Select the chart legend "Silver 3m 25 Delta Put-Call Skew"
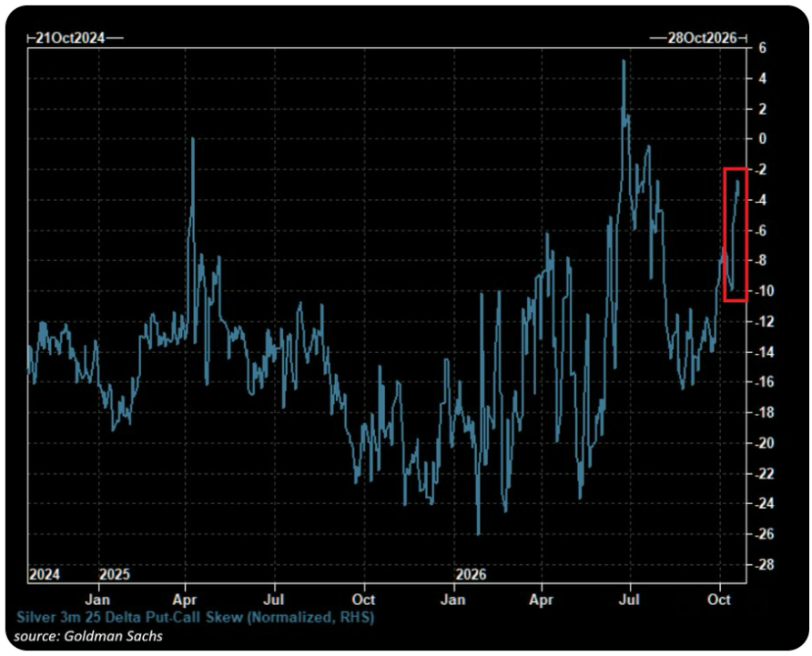This screenshot has height=656, width=812. pos(195,617)
